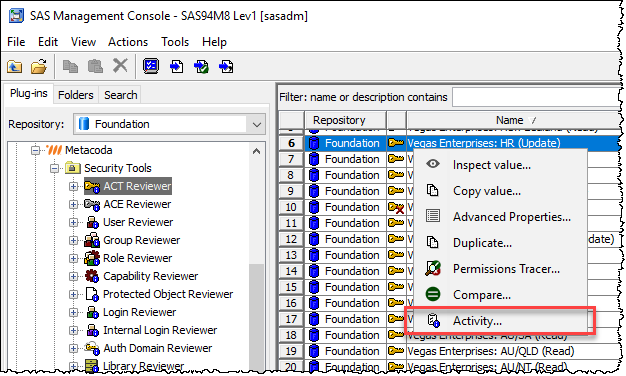Open the File menu
This screenshot has width=626, height=376.
(x=16, y=42)
